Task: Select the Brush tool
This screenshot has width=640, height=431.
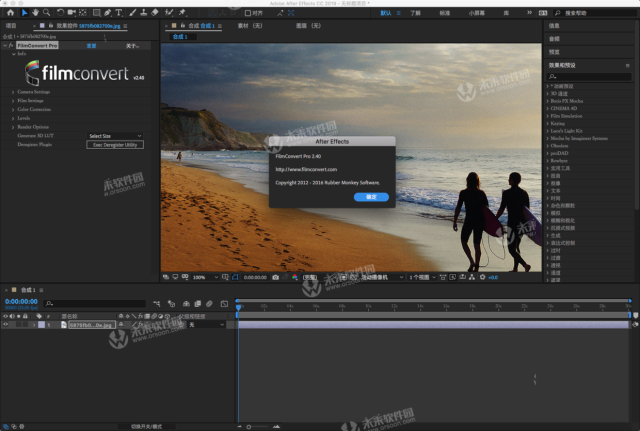Action: (x=133, y=13)
